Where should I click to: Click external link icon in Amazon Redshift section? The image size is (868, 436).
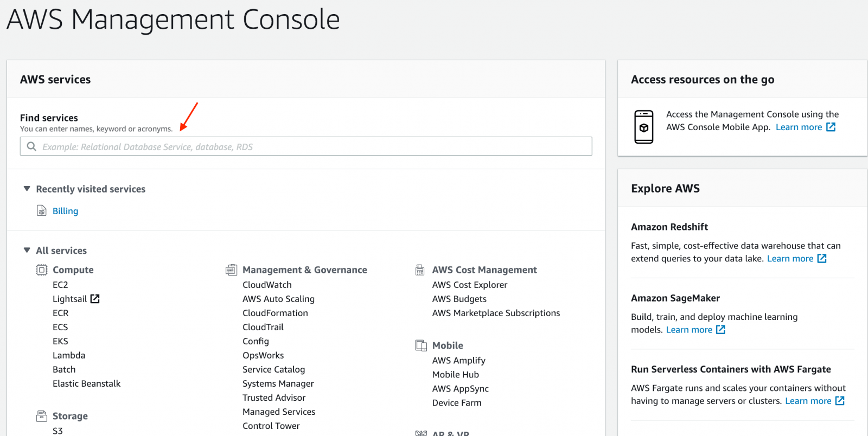click(x=822, y=258)
